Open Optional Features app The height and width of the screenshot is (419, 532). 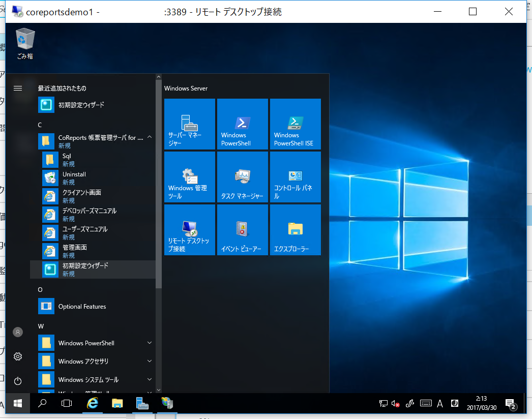[x=93, y=306]
